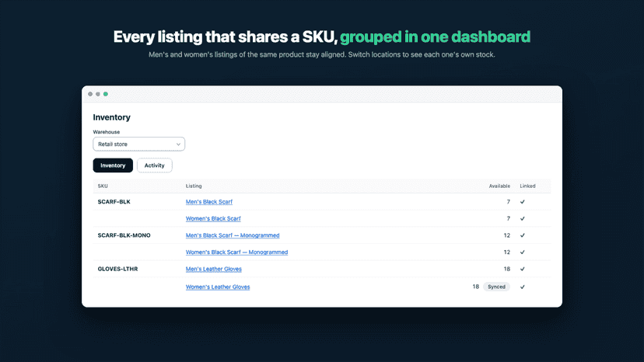Click the Synced badge on Women's Leather Gloves
Image resolution: width=644 pixels, height=362 pixels.
tap(496, 287)
